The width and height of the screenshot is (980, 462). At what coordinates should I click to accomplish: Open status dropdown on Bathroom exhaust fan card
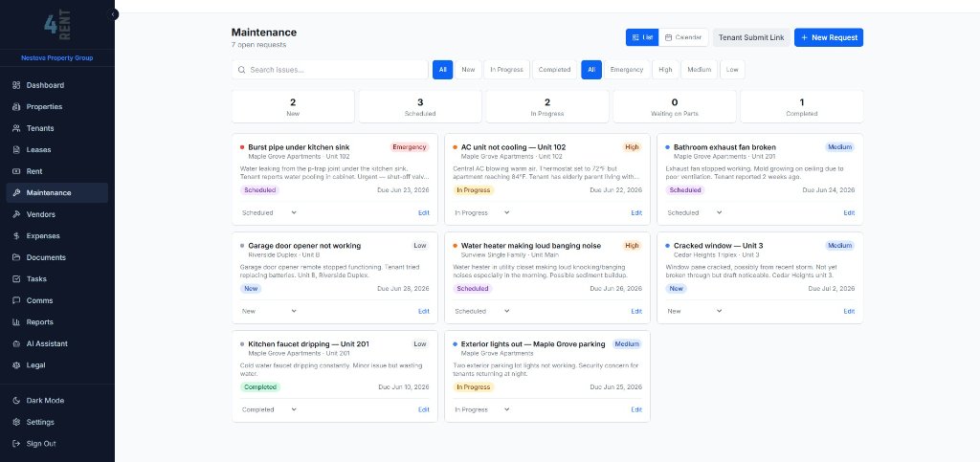pyautogui.click(x=695, y=213)
